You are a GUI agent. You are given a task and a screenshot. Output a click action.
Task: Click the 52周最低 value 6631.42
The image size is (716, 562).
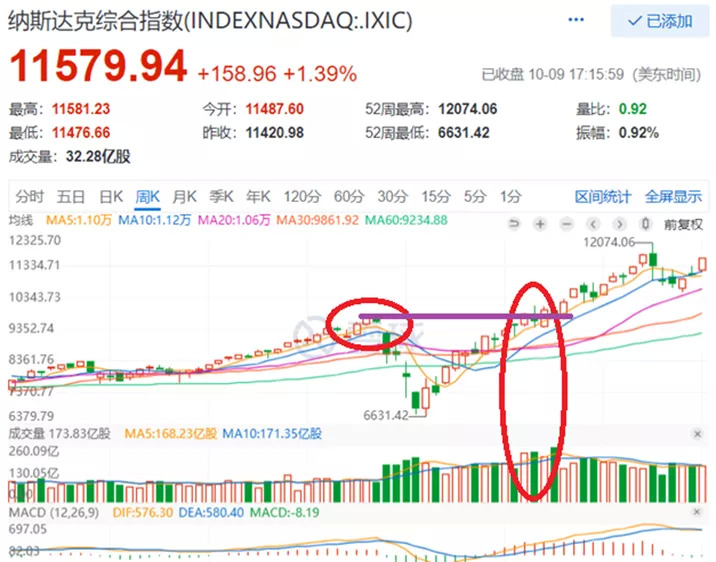(x=463, y=133)
